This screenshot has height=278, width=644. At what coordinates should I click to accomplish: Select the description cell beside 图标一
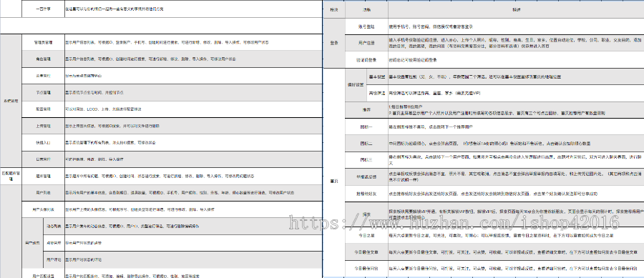(x=516, y=126)
